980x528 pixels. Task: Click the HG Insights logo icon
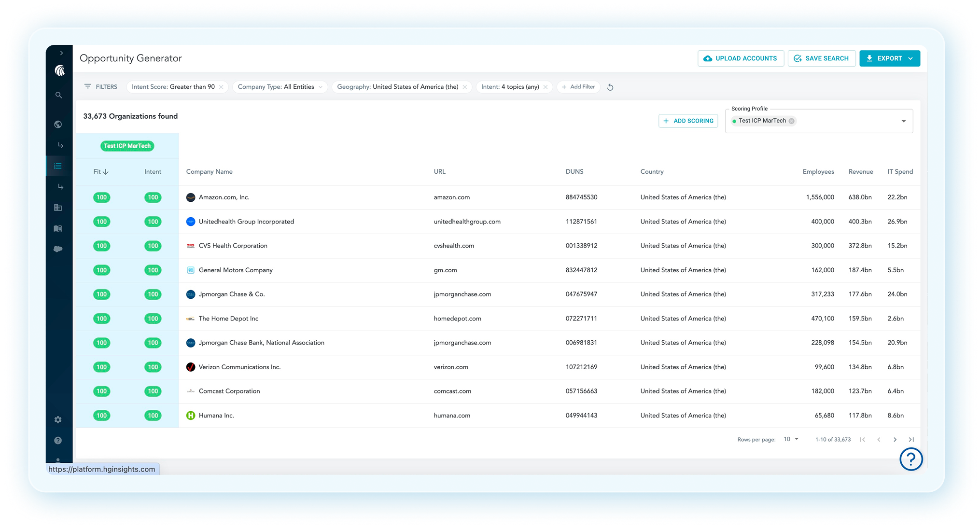[x=59, y=71]
